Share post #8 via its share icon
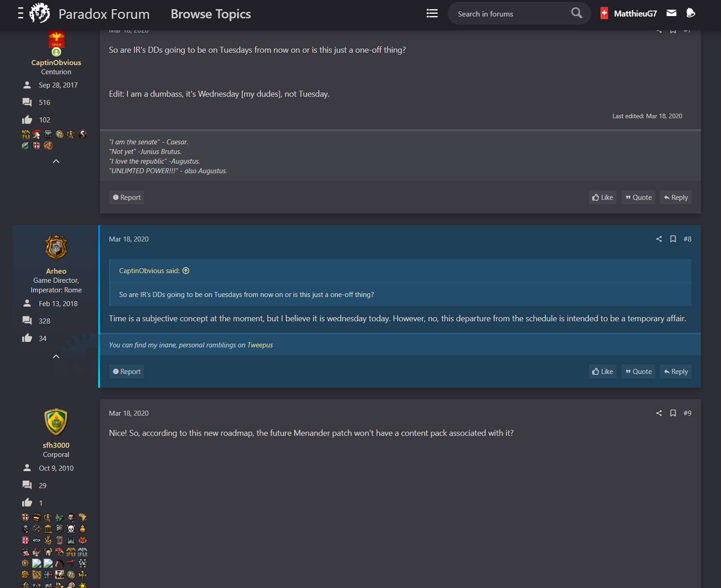721x588 pixels. [x=659, y=239]
